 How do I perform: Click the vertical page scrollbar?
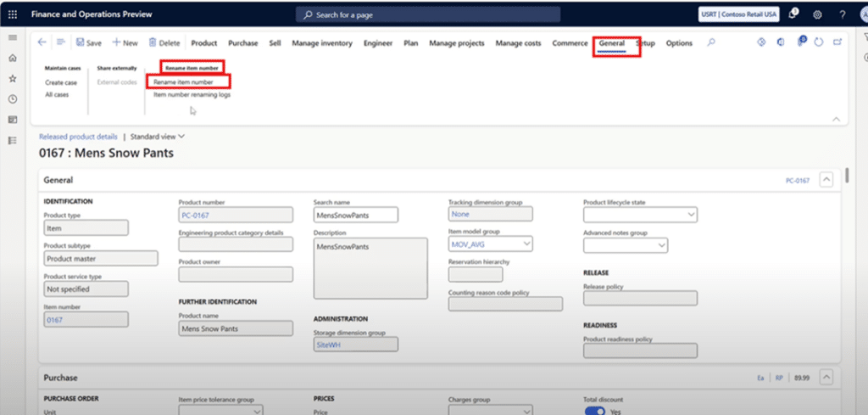point(848,175)
